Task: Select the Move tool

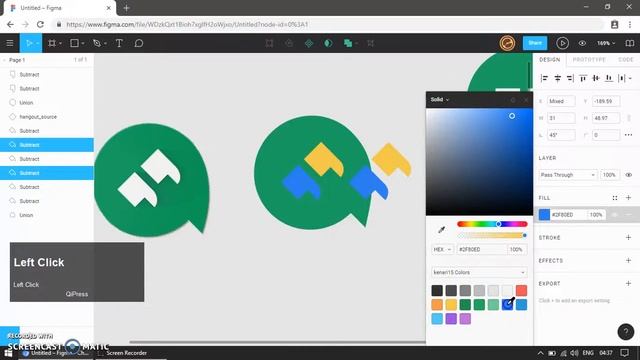Action: 29,43
